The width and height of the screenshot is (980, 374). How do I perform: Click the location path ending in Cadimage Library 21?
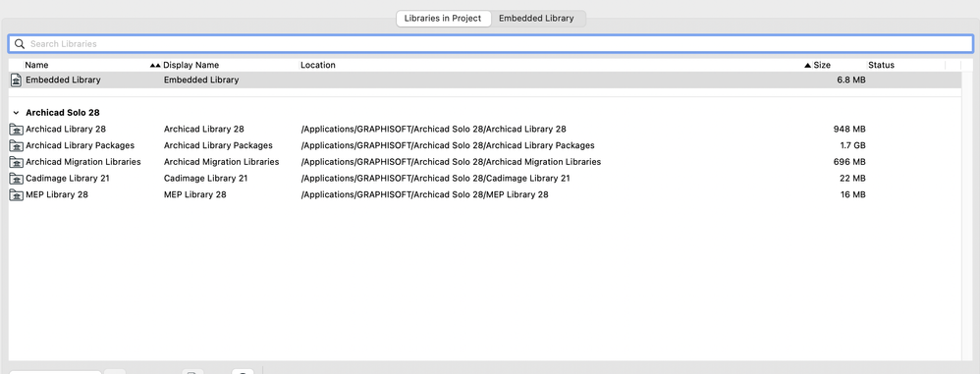pyautogui.click(x=435, y=178)
